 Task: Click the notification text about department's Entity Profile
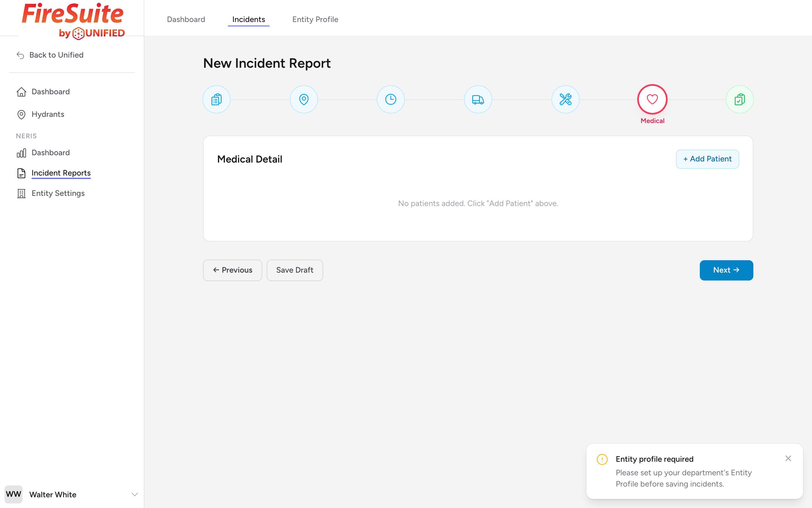coord(683,478)
